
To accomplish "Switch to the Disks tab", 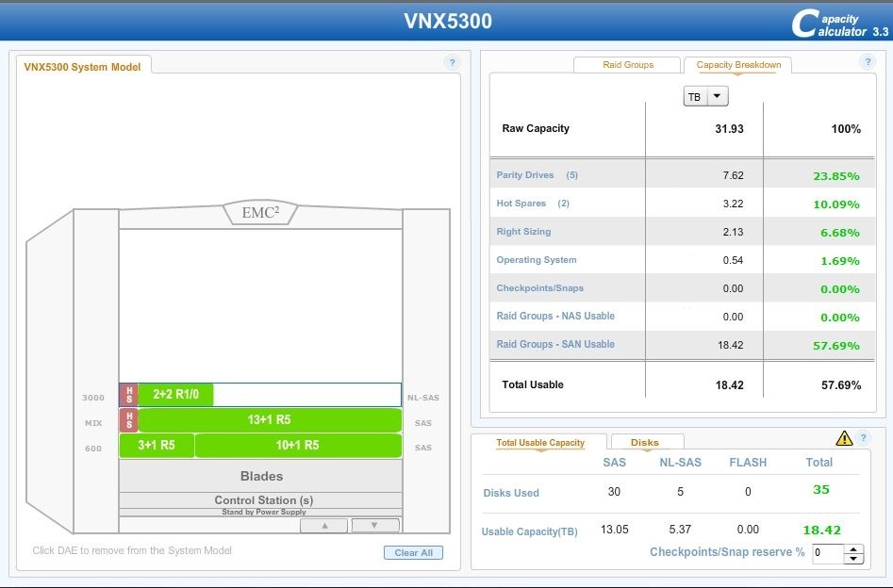I will point(645,442).
